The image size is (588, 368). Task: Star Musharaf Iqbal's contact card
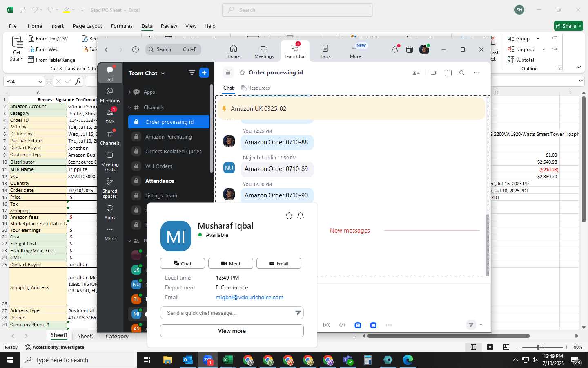[x=289, y=215]
